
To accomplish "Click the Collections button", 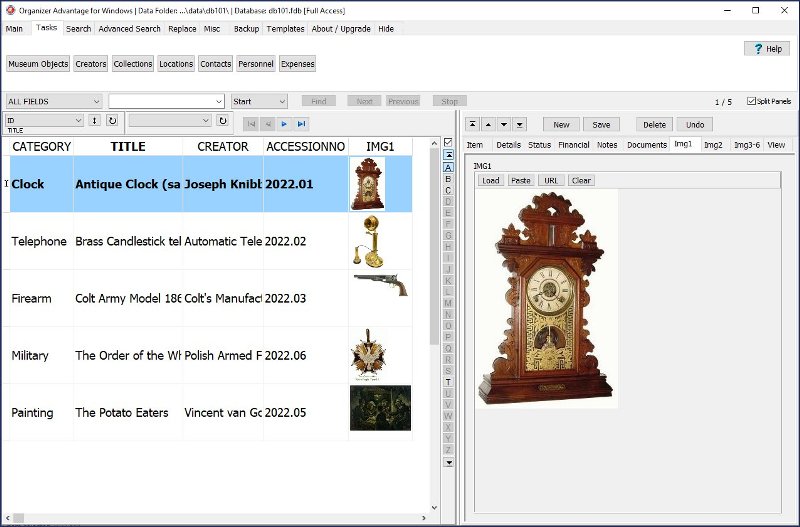I will tap(133, 64).
